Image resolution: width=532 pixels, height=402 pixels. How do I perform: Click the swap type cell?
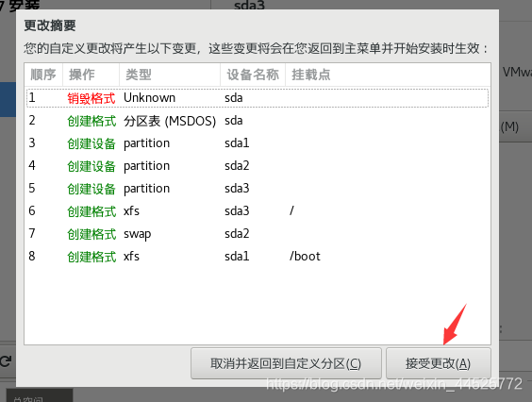(138, 234)
